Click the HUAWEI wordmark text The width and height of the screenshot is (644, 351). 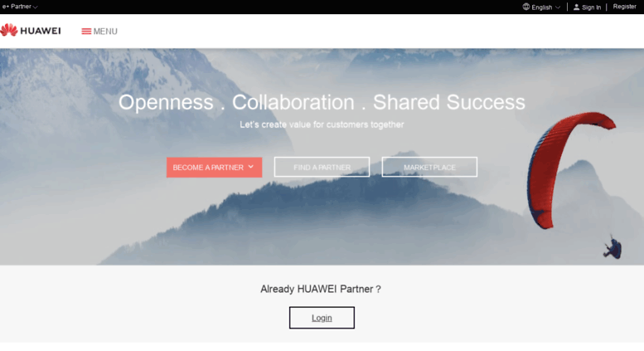pyautogui.click(x=41, y=31)
